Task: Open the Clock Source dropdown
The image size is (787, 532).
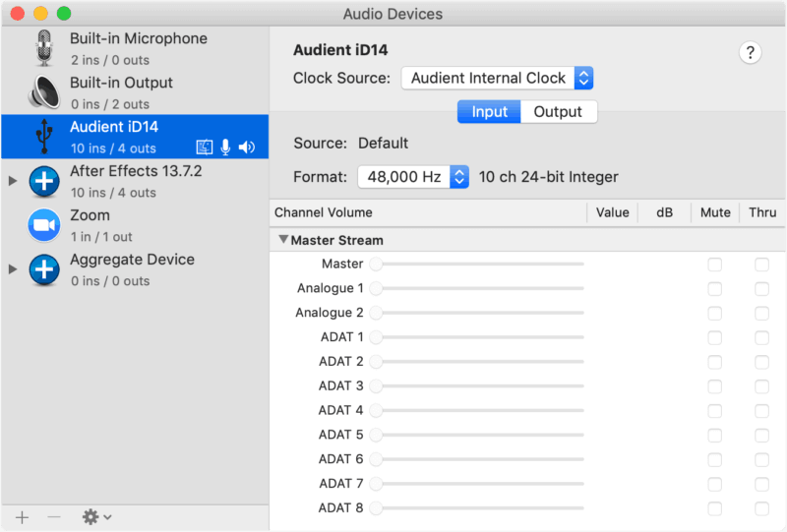Action: coord(497,78)
